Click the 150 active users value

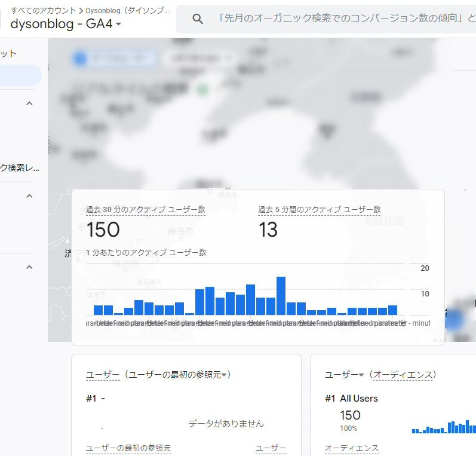point(103,229)
